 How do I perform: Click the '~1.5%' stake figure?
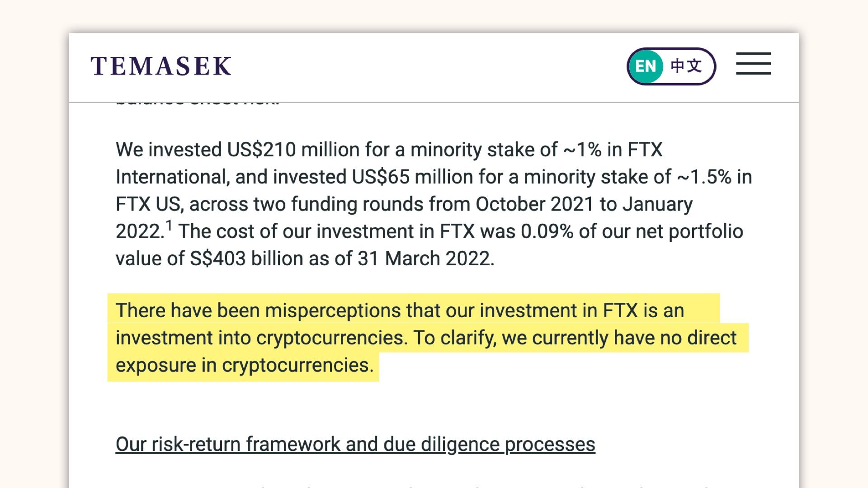[704, 177]
